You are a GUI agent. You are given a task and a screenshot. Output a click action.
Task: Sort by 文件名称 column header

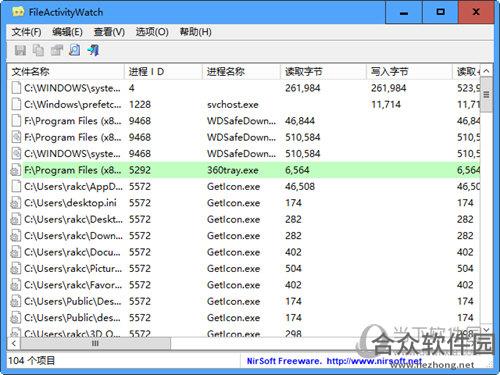(x=66, y=71)
